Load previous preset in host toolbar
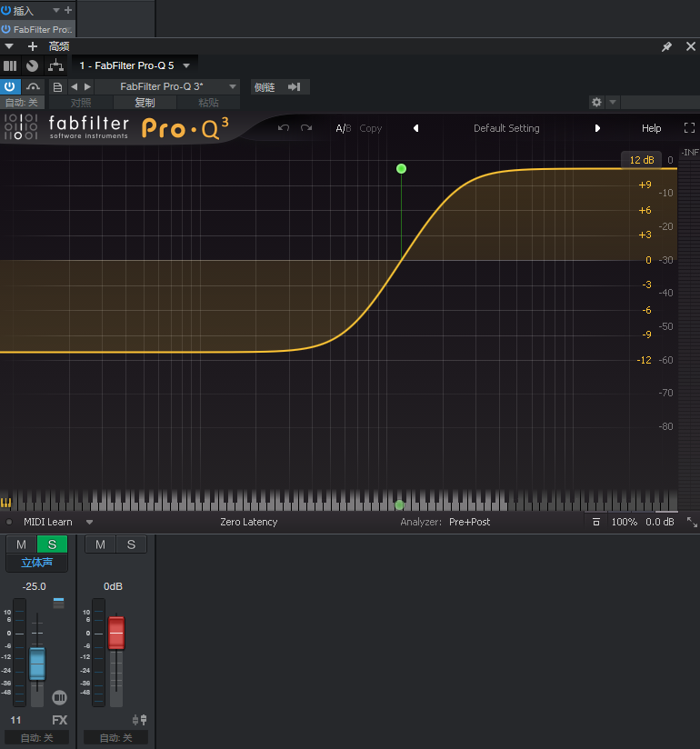Screen dimensions: 700x749 pos(74,87)
